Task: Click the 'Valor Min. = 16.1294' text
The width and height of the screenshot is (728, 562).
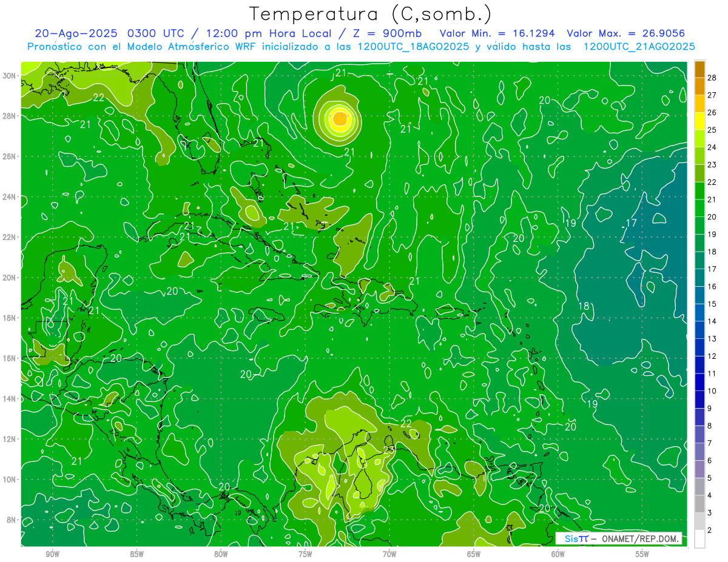Action: [497, 33]
